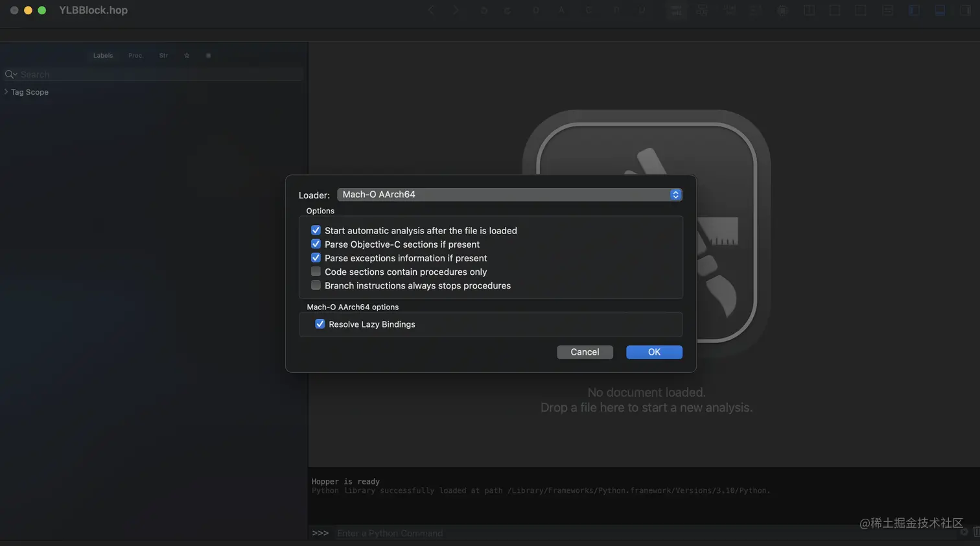980x546 pixels.
Task: Switch to the Str tab
Action: click(x=163, y=56)
